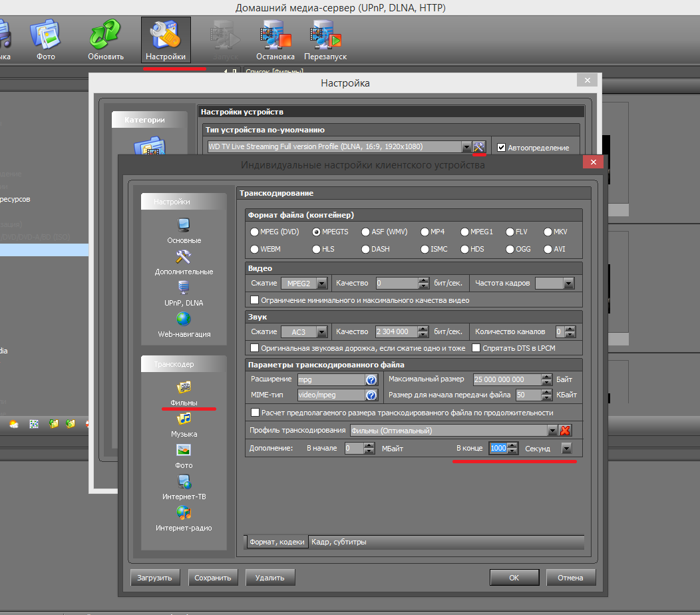Switch to the Кадр, субтитры tab

tap(338, 542)
